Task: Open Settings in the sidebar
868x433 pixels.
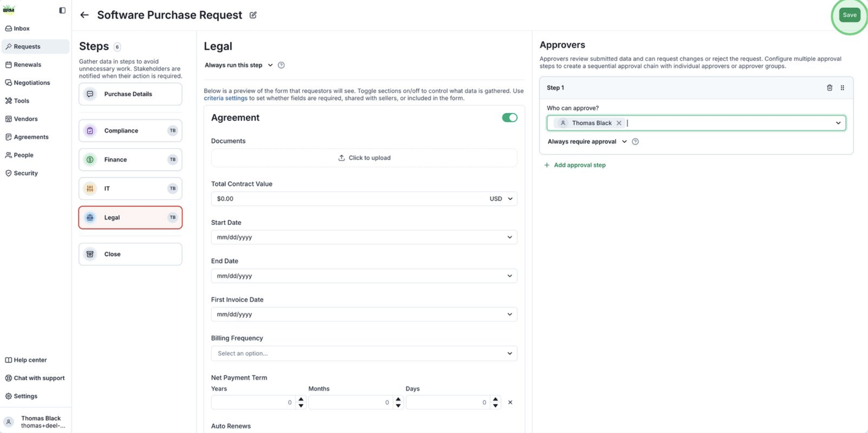Action: coord(35,396)
